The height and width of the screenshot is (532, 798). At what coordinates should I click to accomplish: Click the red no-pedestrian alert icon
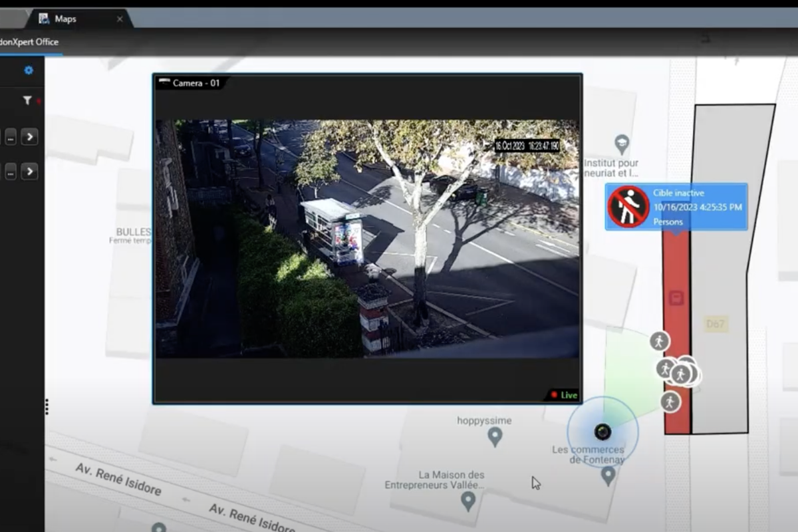coord(628,207)
